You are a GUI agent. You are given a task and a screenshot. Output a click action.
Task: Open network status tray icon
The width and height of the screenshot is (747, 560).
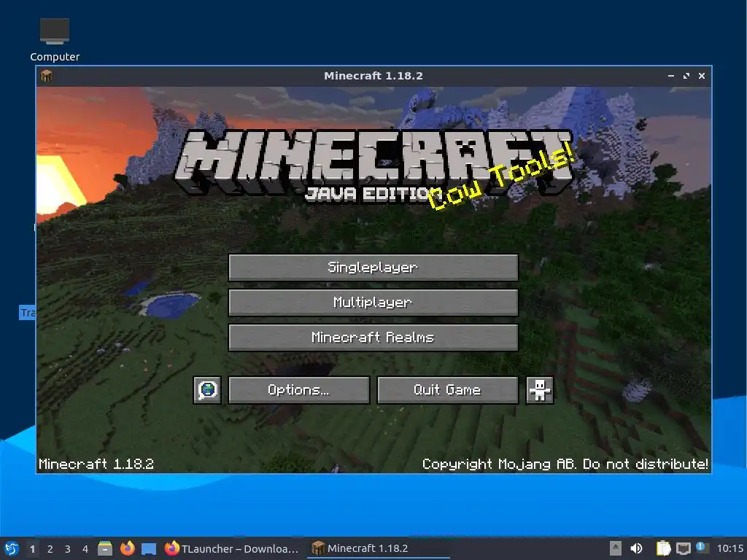click(x=683, y=548)
